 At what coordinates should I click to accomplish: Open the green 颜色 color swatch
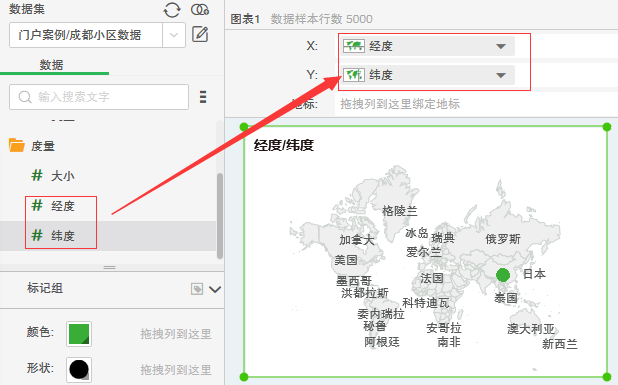[x=79, y=334]
